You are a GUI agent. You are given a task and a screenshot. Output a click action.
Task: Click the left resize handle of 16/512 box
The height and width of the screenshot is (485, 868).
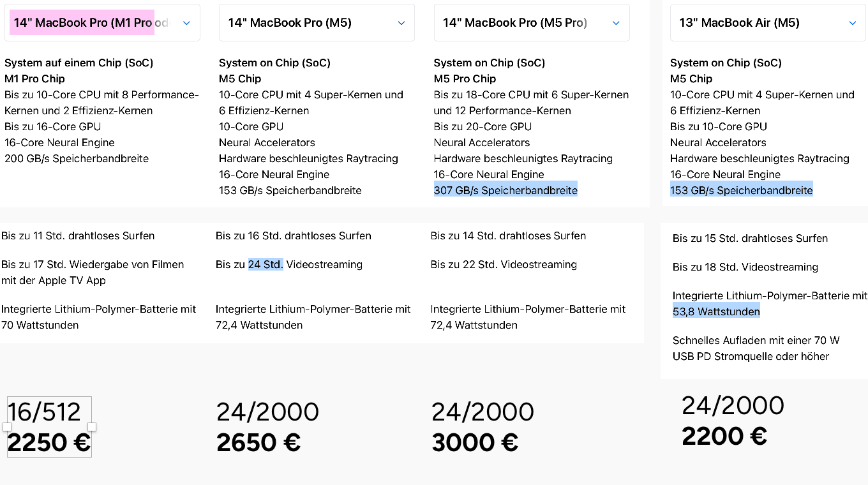[7, 426]
